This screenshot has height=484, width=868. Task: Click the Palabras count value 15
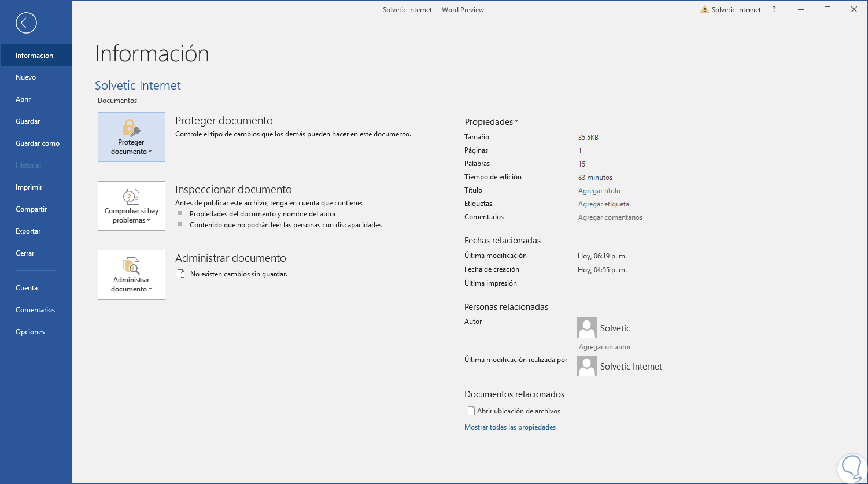(x=582, y=164)
